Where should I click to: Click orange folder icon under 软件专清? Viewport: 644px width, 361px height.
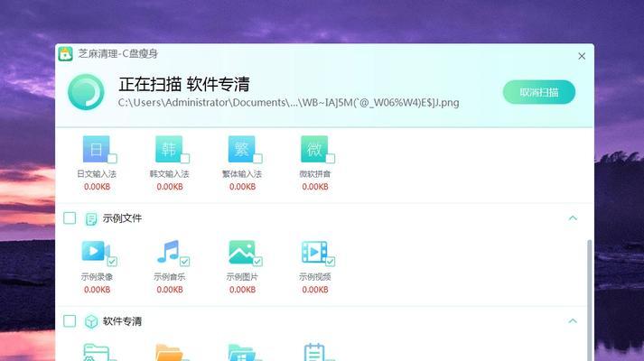169,353
